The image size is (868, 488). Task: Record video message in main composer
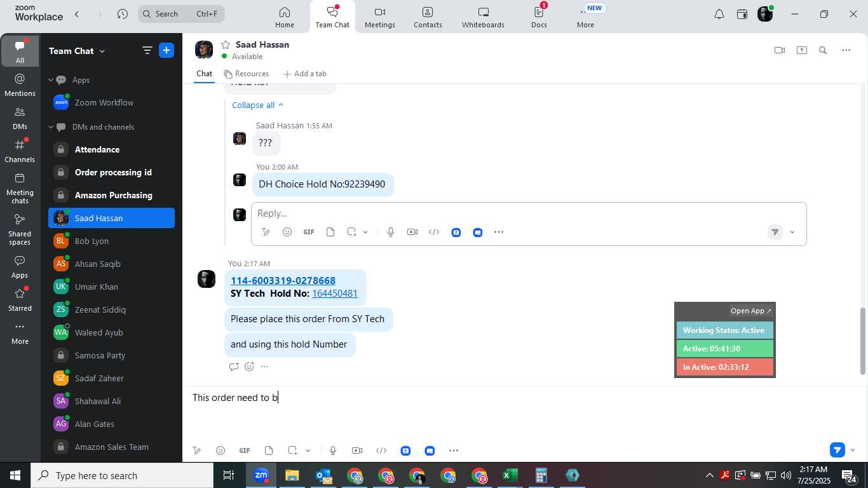(x=357, y=451)
